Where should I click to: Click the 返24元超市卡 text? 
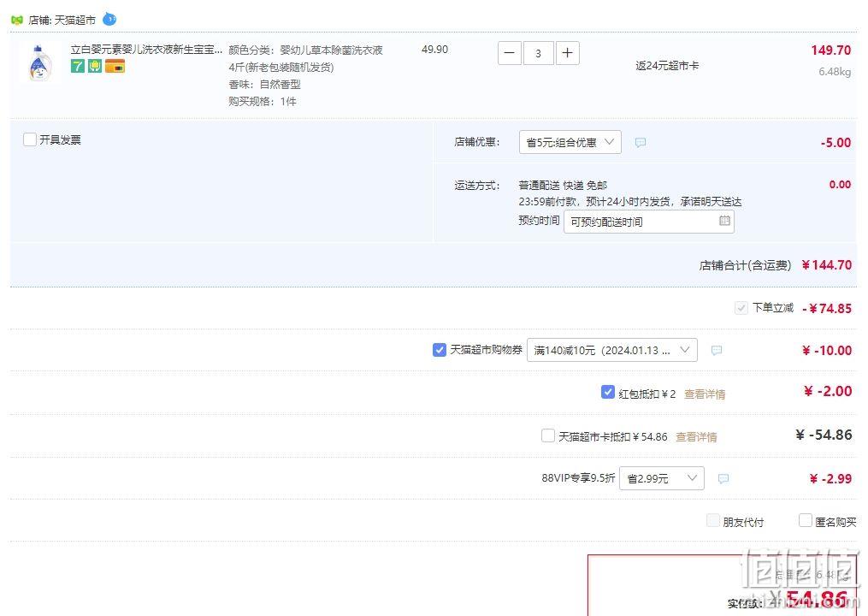point(667,65)
